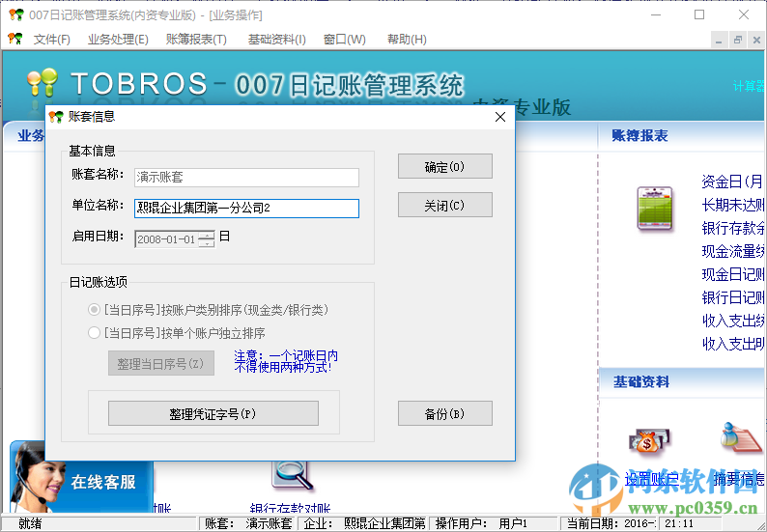767x532 pixels.
Task: Minimize the inner 业务操作 child window
Action: [719, 41]
